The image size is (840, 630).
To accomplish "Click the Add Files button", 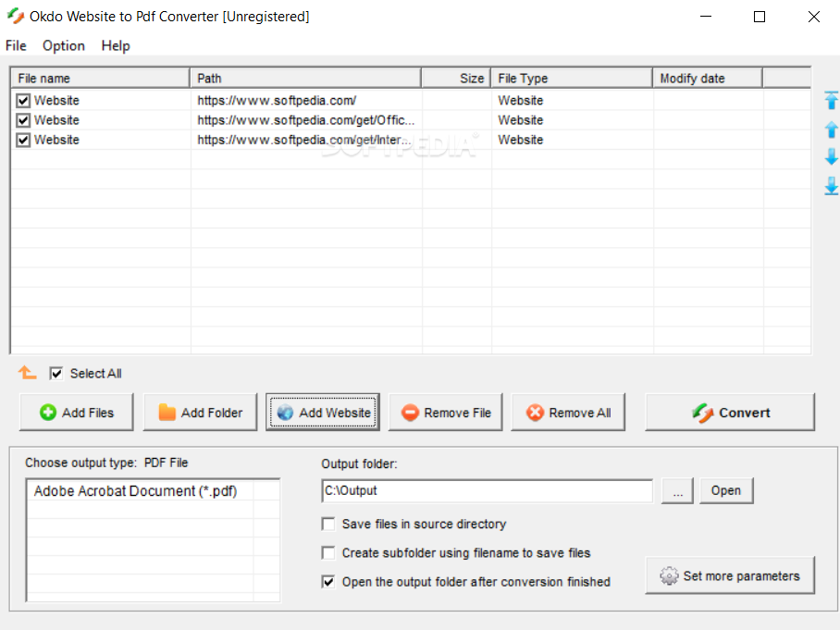I will pos(77,413).
